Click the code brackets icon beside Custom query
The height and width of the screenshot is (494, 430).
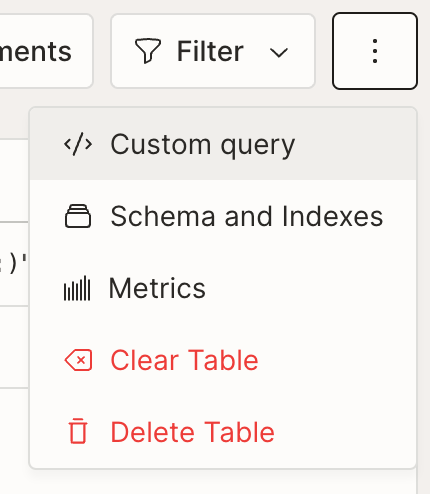78,145
